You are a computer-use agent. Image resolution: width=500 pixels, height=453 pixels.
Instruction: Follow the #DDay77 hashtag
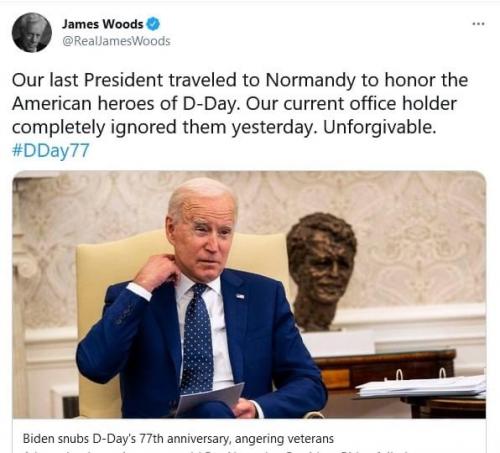51,150
